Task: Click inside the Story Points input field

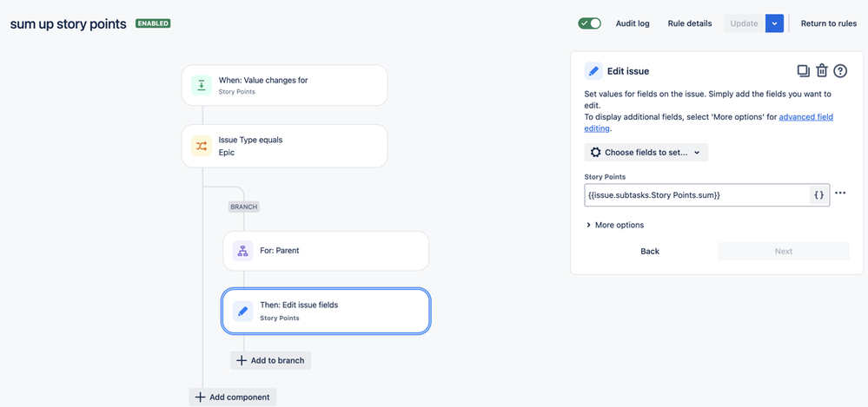Action: 697,194
